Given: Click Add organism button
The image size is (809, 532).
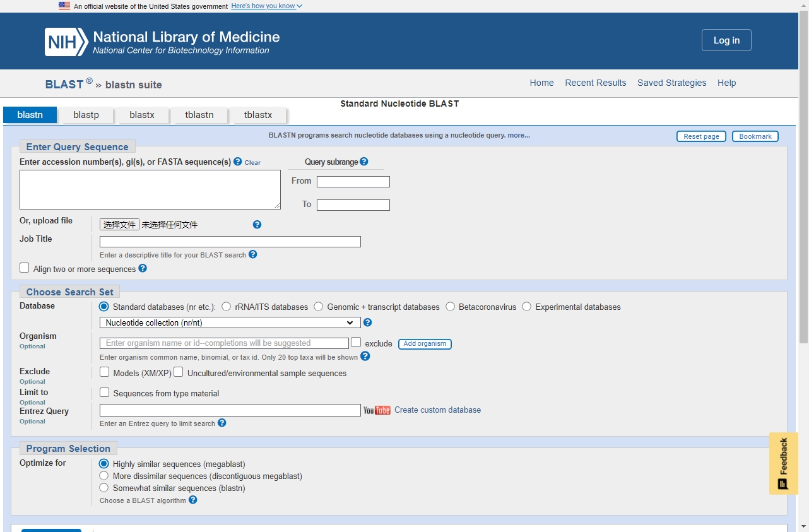Looking at the screenshot, I should point(425,344).
